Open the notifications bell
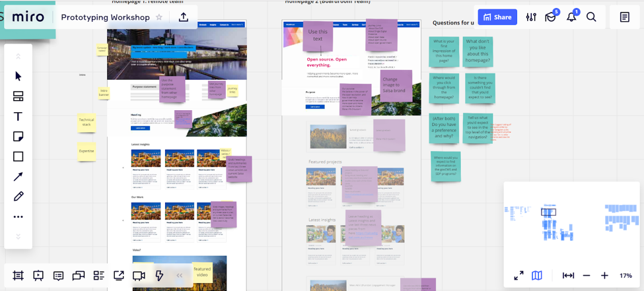Image resolution: width=644 pixels, height=291 pixels. (x=571, y=17)
